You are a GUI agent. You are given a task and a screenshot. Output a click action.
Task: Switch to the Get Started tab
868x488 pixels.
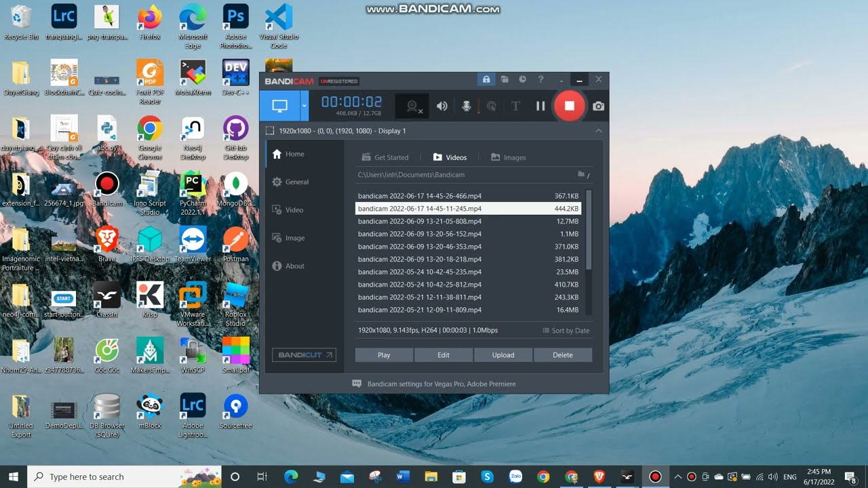[385, 157]
